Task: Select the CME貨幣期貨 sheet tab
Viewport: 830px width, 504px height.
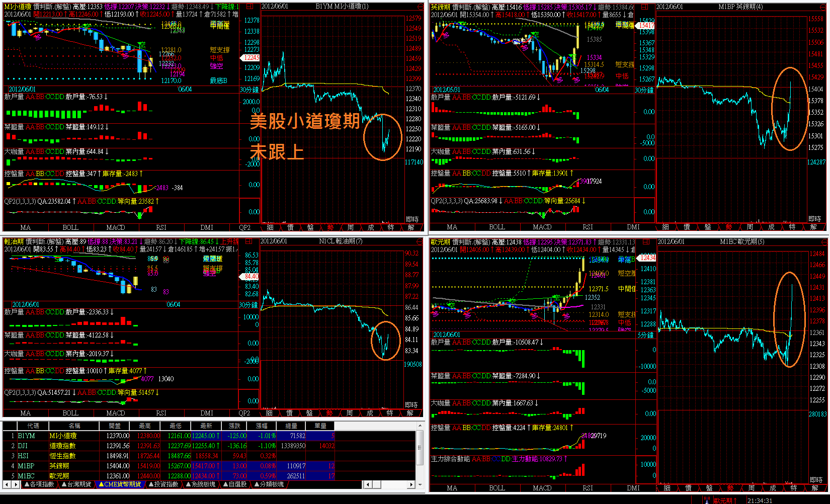Action: click(120, 484)
